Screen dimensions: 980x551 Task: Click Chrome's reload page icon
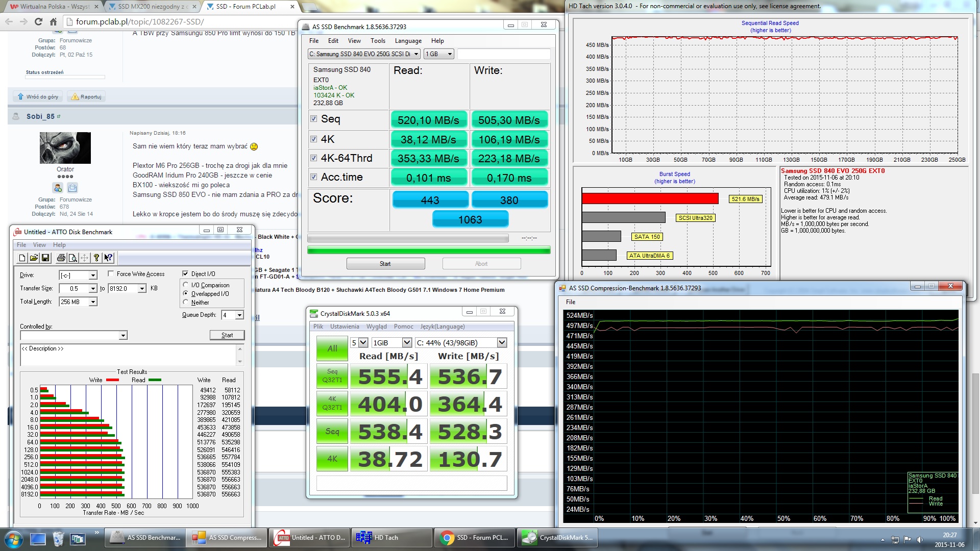tap(38, 21)
